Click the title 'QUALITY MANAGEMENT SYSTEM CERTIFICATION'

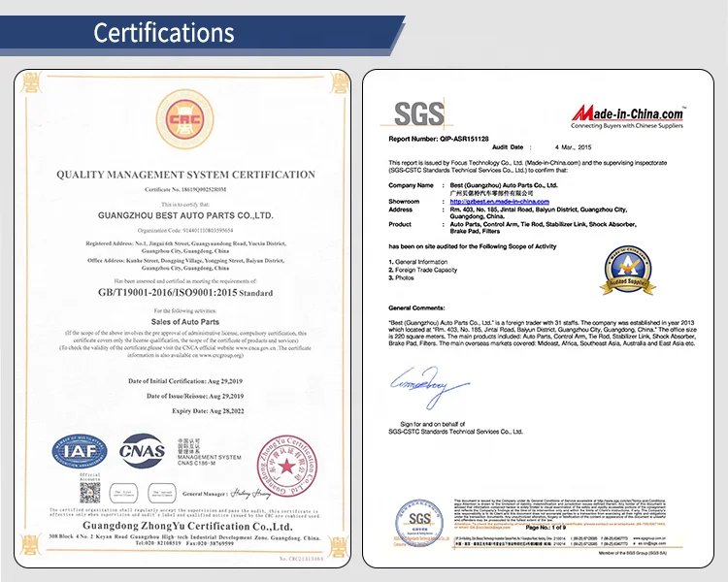tap(185, 175)
